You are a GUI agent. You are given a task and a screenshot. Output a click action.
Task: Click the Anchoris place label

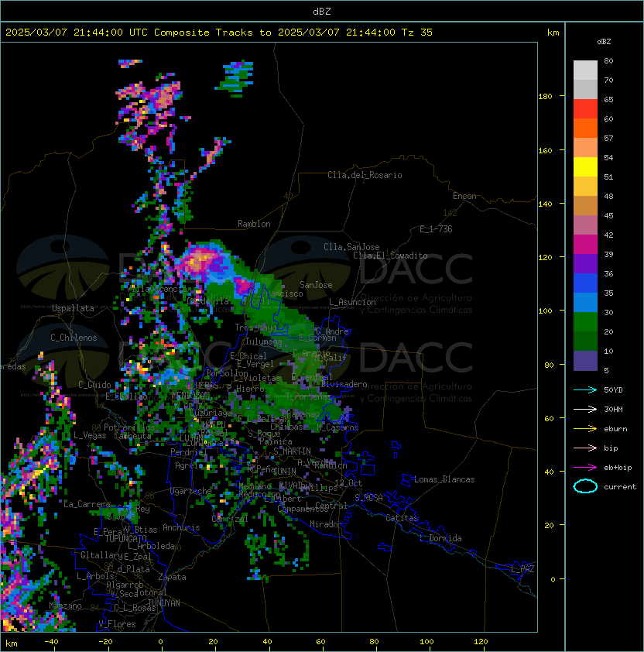[181, 527]
